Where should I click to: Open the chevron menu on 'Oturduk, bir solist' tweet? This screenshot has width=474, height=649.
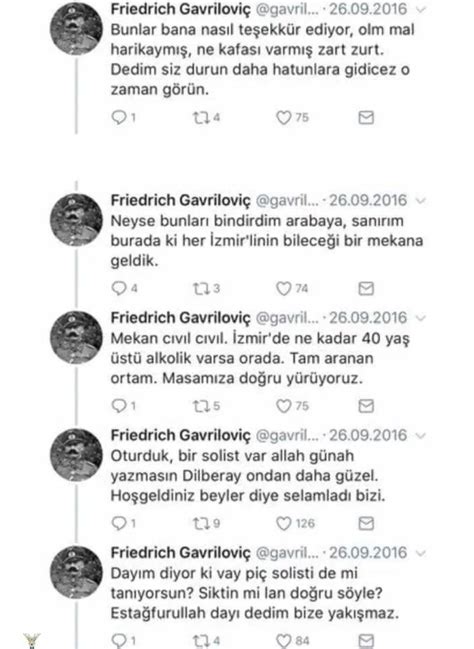coord(421,436)
